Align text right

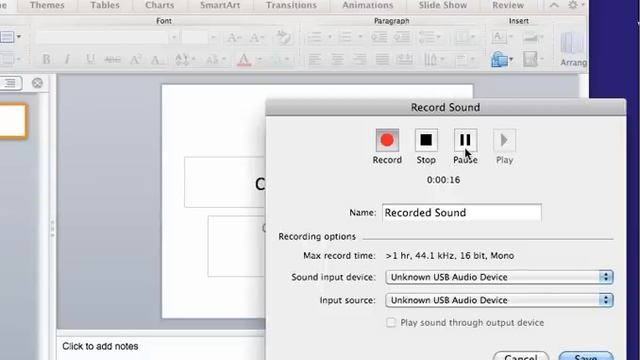(x=360, y=60)
